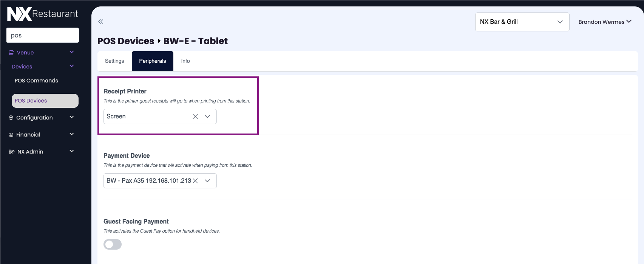Open POS Commands in the sidebar
Image resolution: width=644 pixels, height=264 pixels.
[36, 81]
